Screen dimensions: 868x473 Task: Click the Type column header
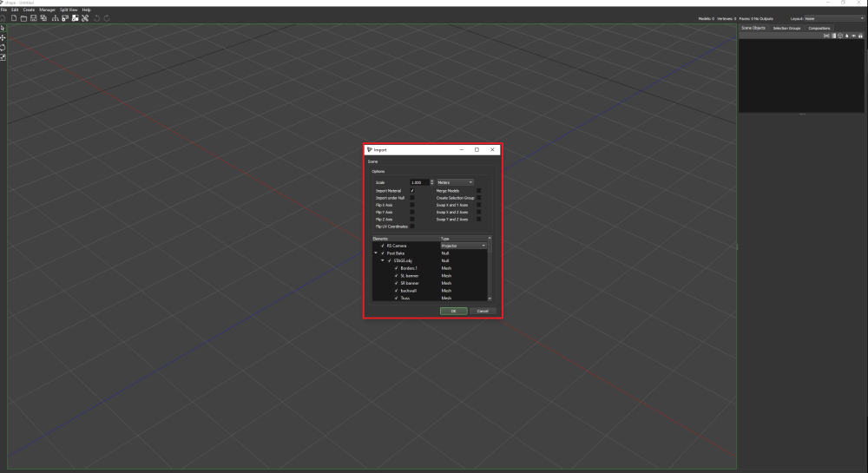464,239
